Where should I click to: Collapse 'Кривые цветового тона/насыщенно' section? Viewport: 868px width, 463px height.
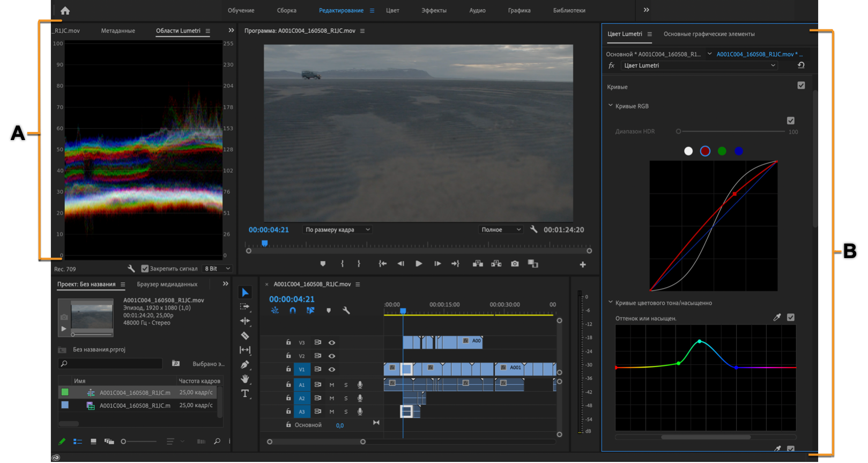tap(610, 303)
